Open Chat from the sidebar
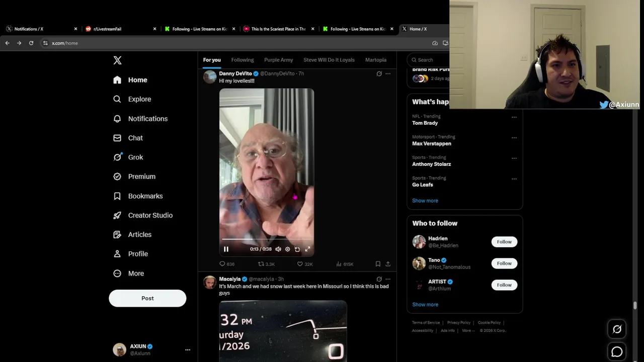644x362 pixels. pos(128,138)
